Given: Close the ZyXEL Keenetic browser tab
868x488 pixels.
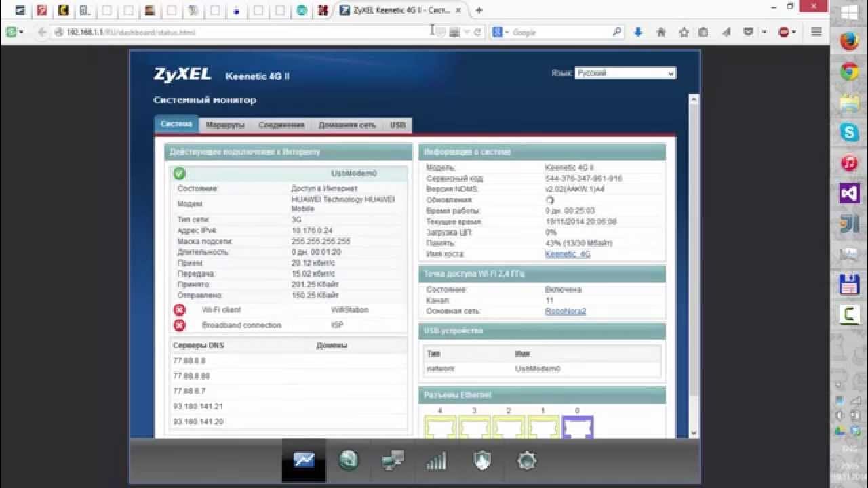Looking at the screenshot, I should 459,10.
